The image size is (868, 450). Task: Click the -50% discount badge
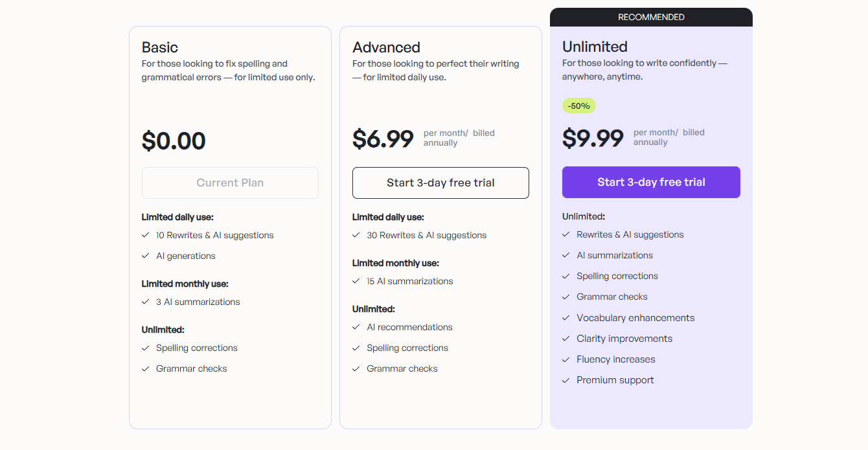coord(578,106)
